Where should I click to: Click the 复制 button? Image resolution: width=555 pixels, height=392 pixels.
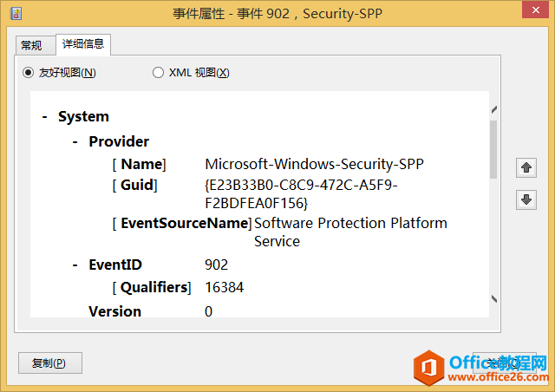(50, 363)
